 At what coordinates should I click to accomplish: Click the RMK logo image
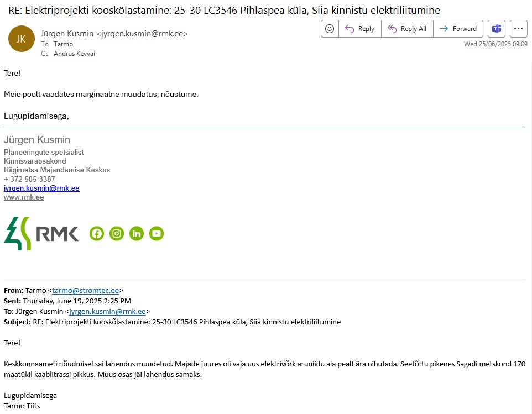tap(41, 234)
